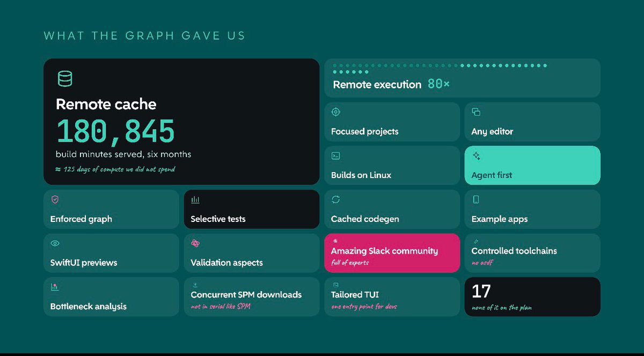Click the "Example apps" label
This screenshot has width=644, height=356.
pyautogui.click(x=500, y=219)
